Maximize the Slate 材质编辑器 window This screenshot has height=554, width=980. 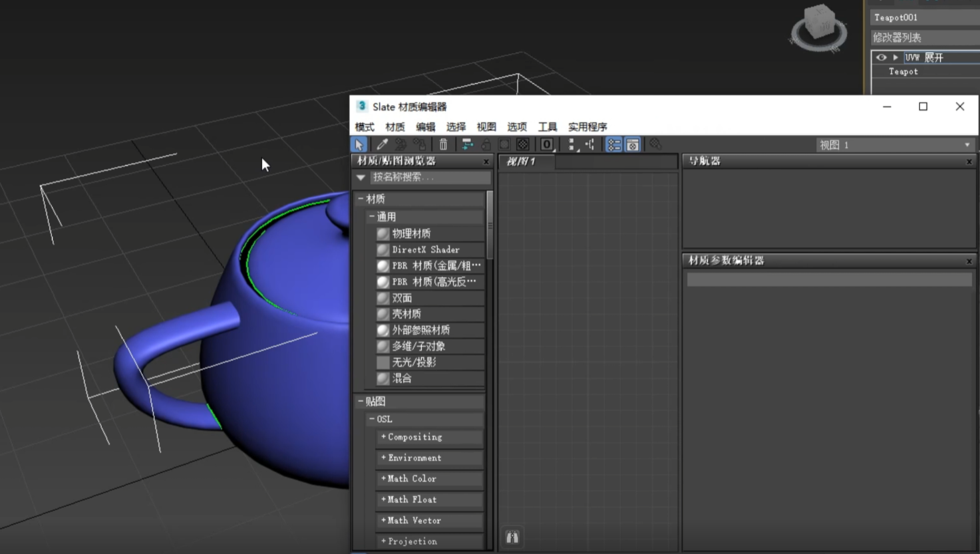[923, 106]
